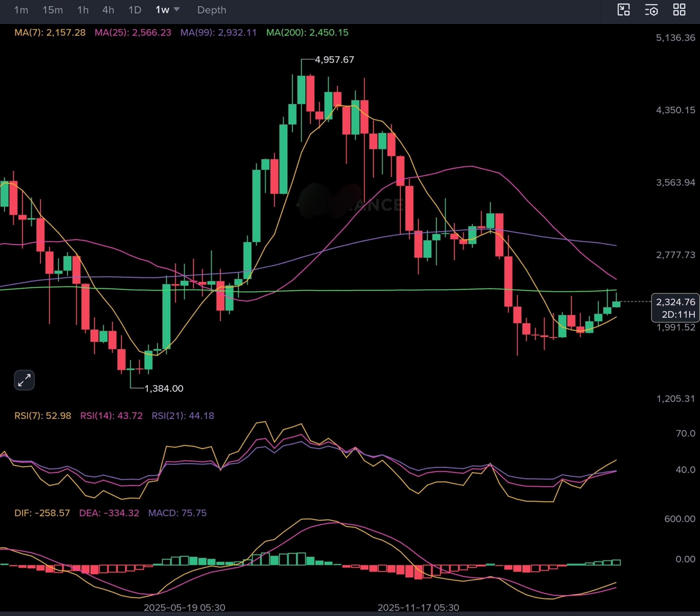Switch chart to 1D interval
The image size is (700, 616).
coord(135,10)
